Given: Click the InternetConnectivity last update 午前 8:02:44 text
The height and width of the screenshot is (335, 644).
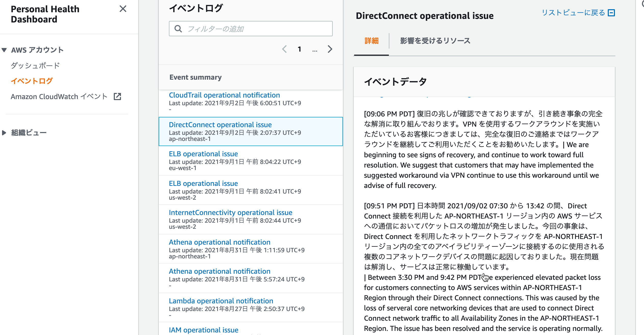Looking at the screenshot, I should tap(235, 220).
